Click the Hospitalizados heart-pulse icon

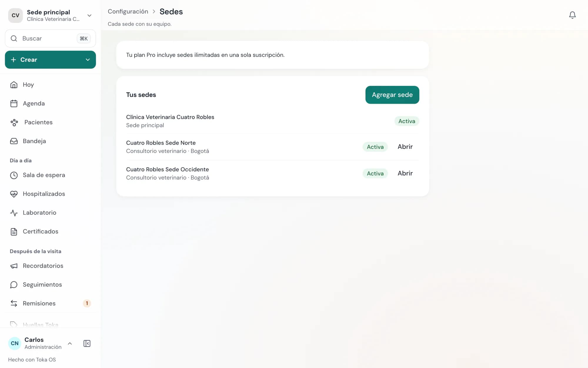point(14,194)
